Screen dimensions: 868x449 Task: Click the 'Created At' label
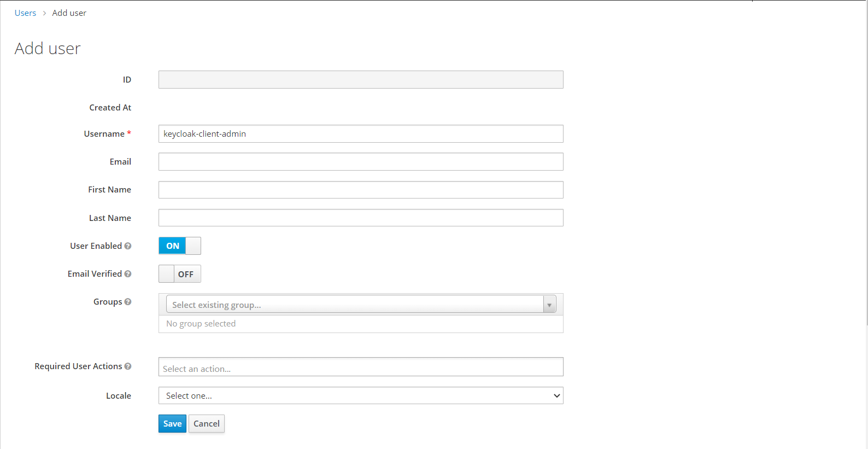coord(110,108)
